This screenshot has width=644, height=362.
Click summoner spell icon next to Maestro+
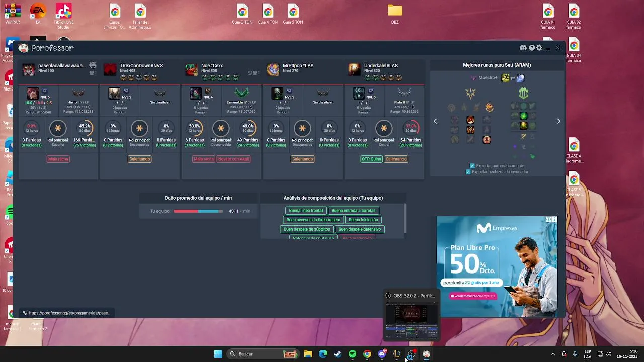point(505,78)
